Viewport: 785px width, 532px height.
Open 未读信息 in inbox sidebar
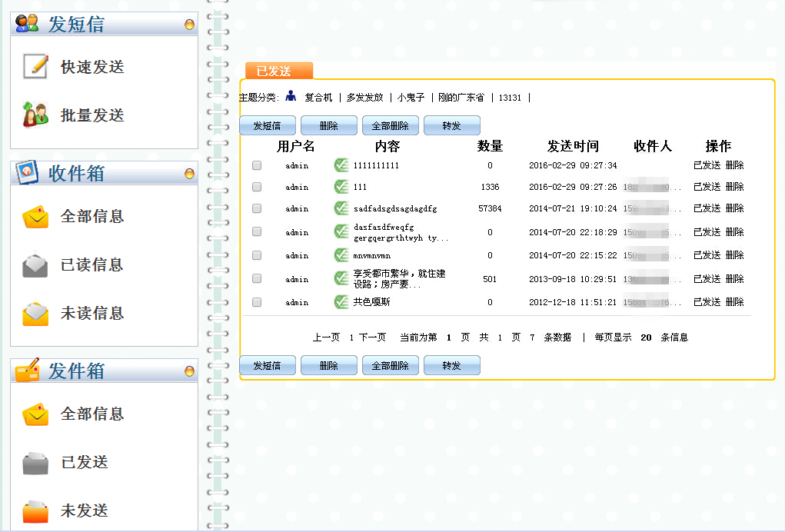pos(92,314)
